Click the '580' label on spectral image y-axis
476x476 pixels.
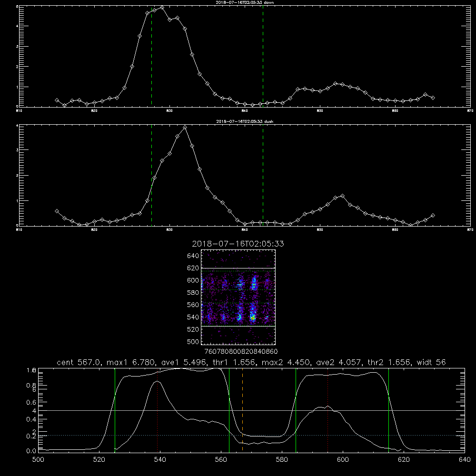(193, 292)
